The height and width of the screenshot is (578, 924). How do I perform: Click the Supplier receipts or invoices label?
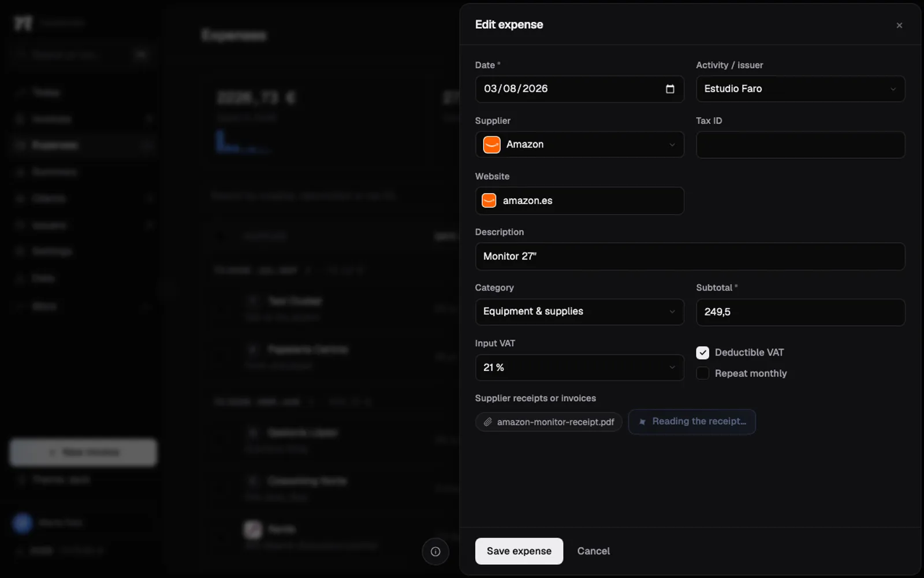click(535, 398)
